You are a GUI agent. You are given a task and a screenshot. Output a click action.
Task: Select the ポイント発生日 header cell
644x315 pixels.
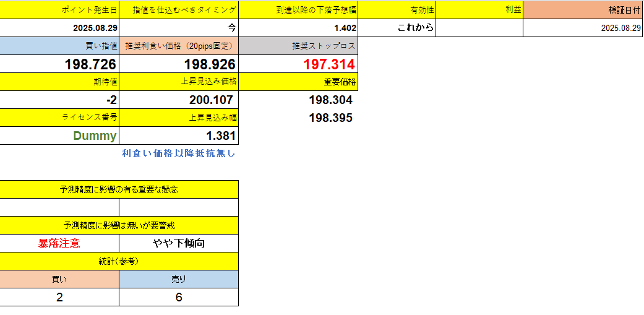(x=59, y=11)
